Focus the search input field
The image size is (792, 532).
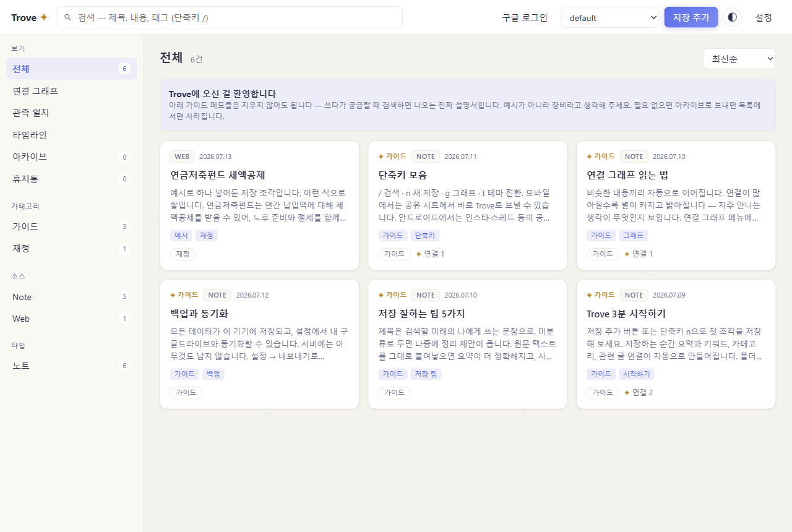click(230, 17)
